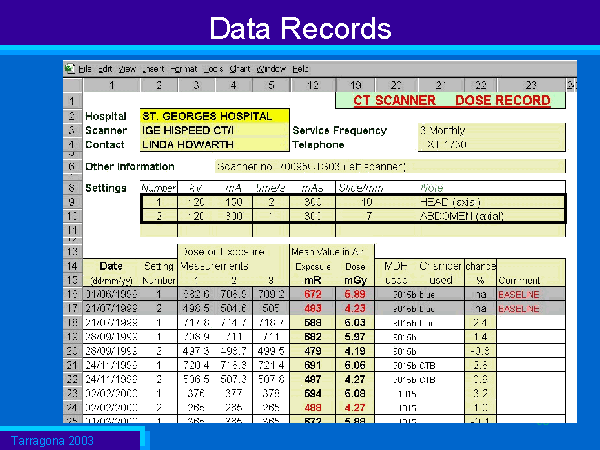Screen dimensions: 600x450
Task: Click the Excel workbook icon beside File menu
Action: (70, 69)
